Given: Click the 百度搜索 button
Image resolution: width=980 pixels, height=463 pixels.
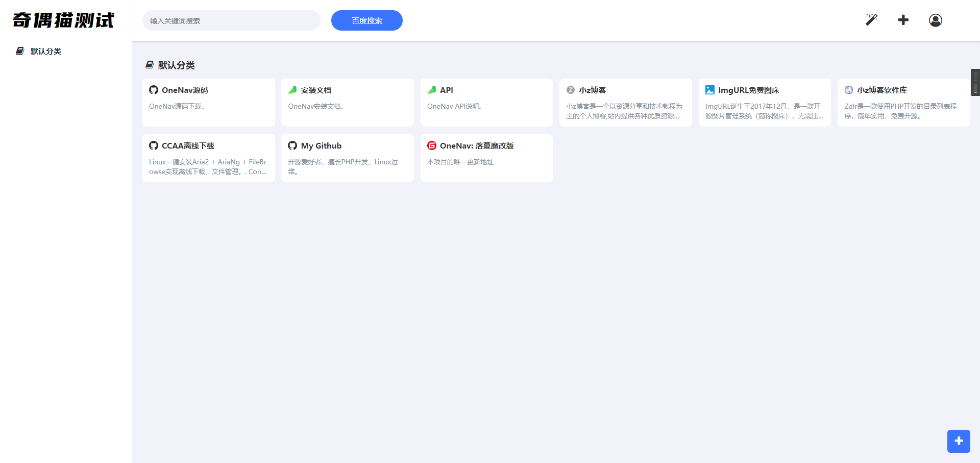Looking at the screenshot, I should tap(367, 20).
